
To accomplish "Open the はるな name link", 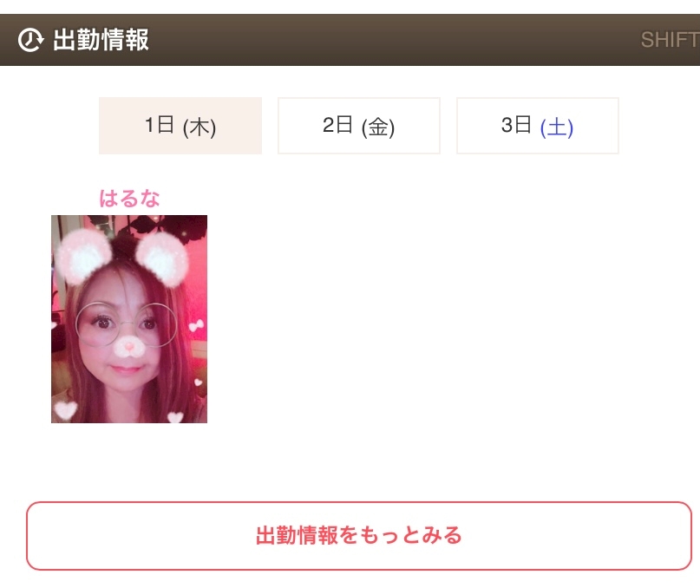I will tap(129, 199).
